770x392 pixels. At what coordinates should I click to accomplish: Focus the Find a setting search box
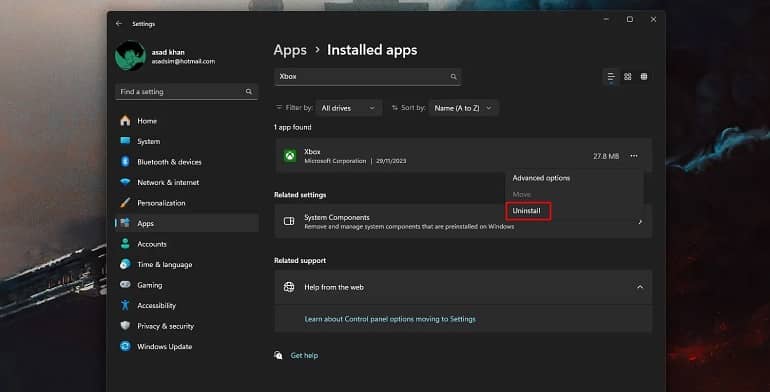coord(187,92)
